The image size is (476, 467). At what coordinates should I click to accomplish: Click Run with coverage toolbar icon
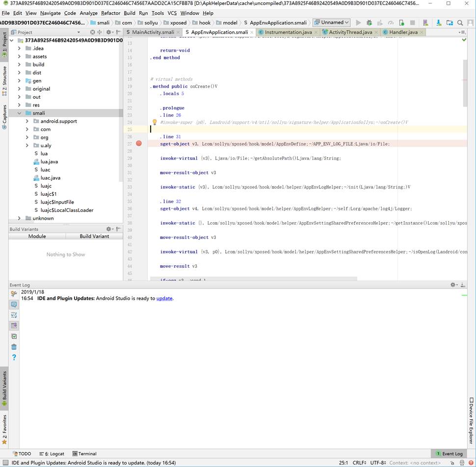380,23
